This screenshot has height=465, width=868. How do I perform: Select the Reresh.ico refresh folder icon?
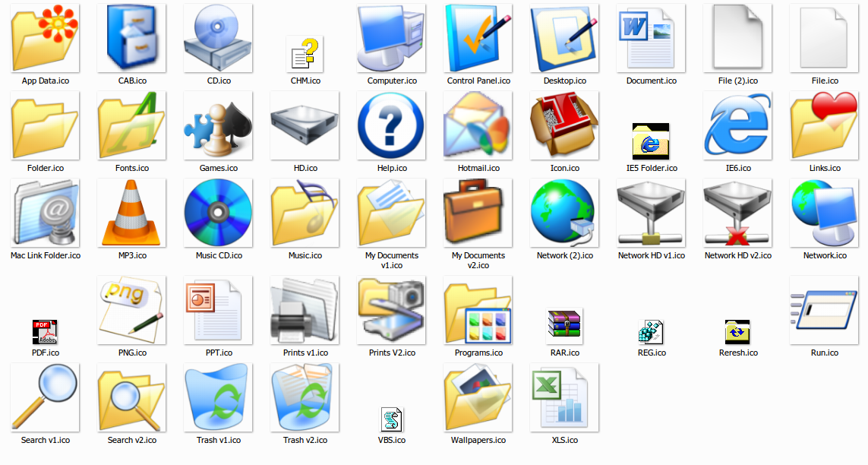[738, 332]
